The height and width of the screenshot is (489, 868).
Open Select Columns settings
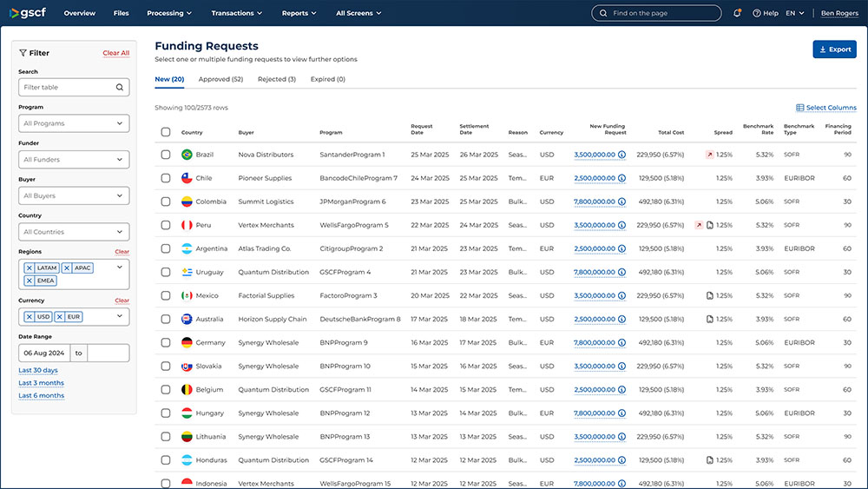point(825,108)
